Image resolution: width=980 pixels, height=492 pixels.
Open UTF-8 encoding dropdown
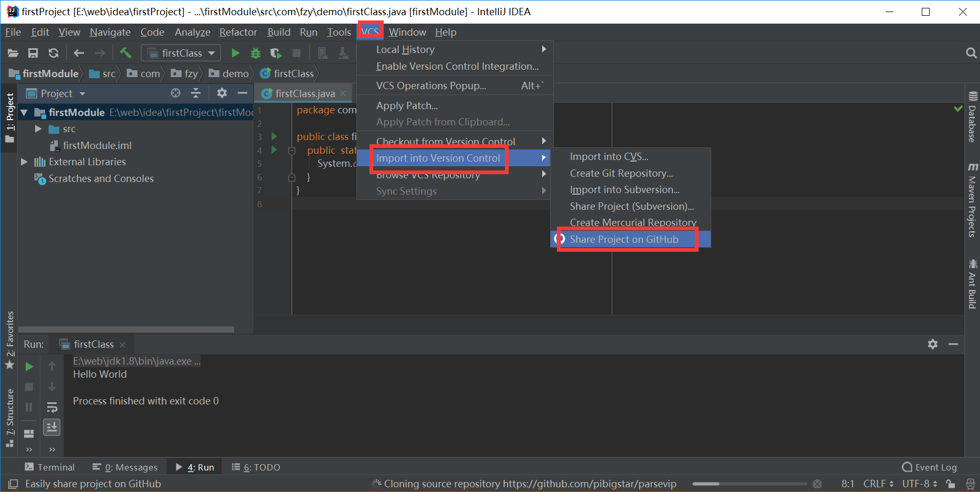[920, 484]
